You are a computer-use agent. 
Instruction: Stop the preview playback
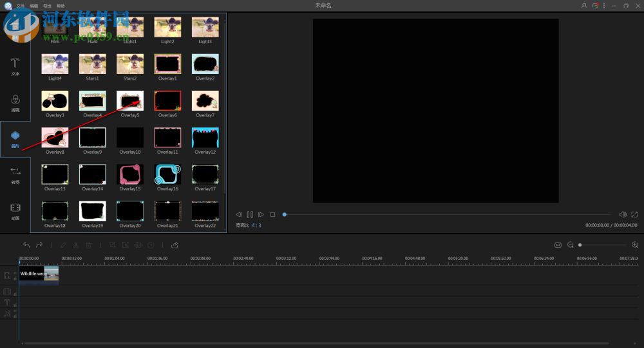(272, 214)
